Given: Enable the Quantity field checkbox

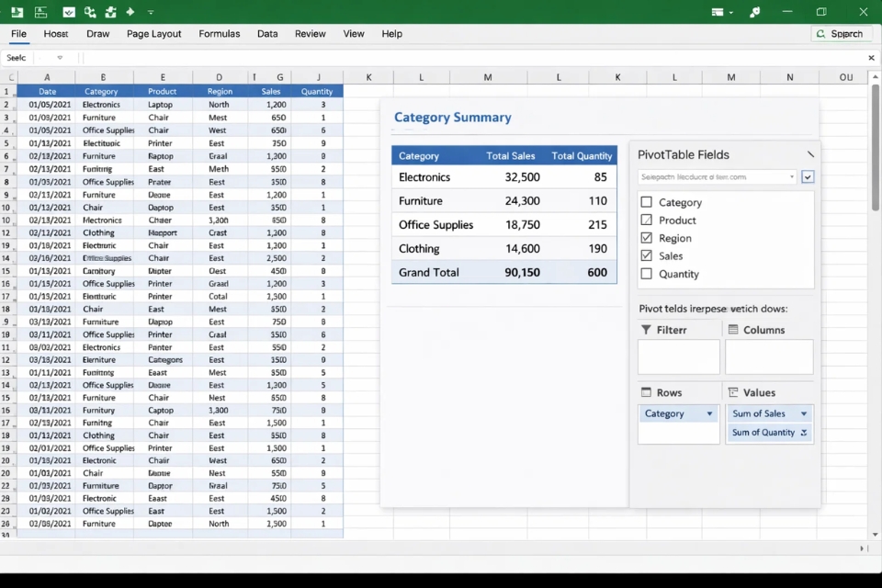Looking at the screenshot, I should click(x=646, y=274).
